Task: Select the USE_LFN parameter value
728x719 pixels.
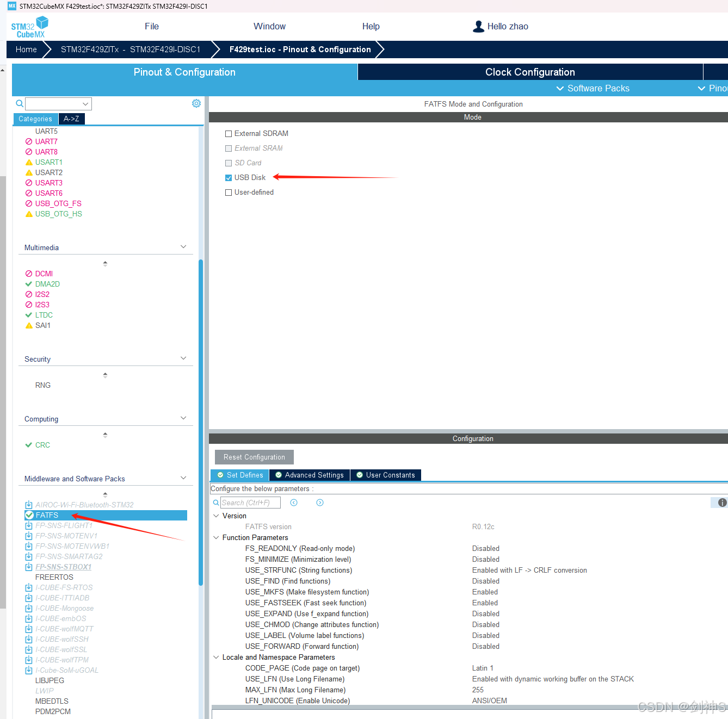Action: 553,679
